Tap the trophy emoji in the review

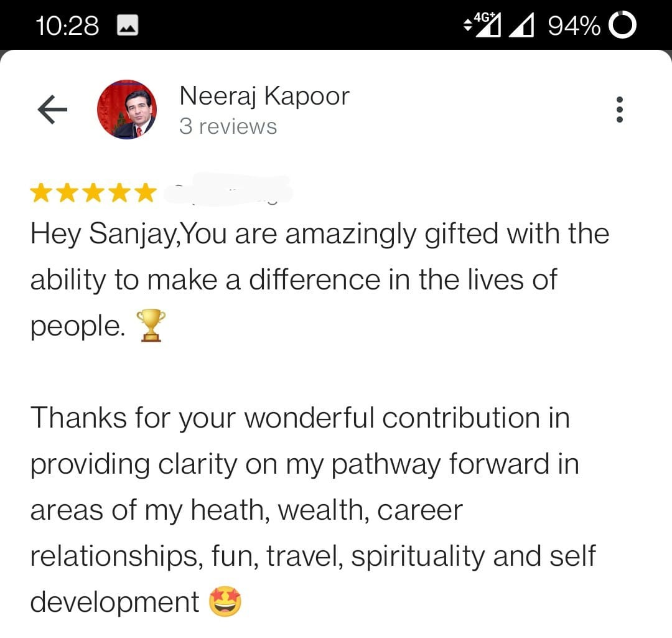(151, 326)
